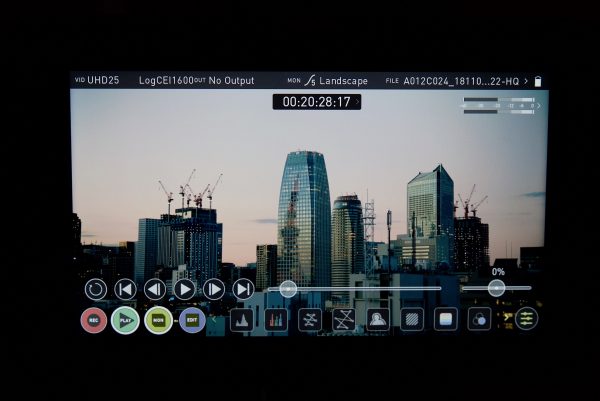Tap the green PLAY mode button
600x401 pixels.
[125, 320]
